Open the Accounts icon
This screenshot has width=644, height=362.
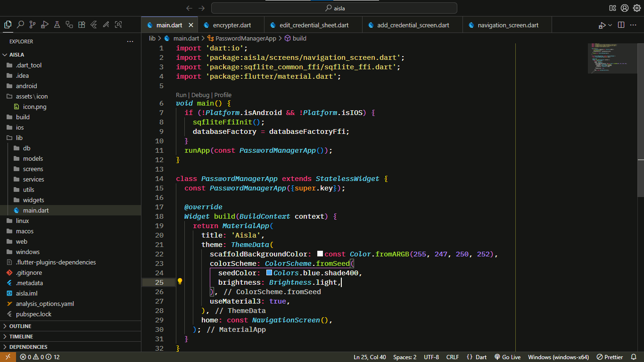click(x=625, y=8)
